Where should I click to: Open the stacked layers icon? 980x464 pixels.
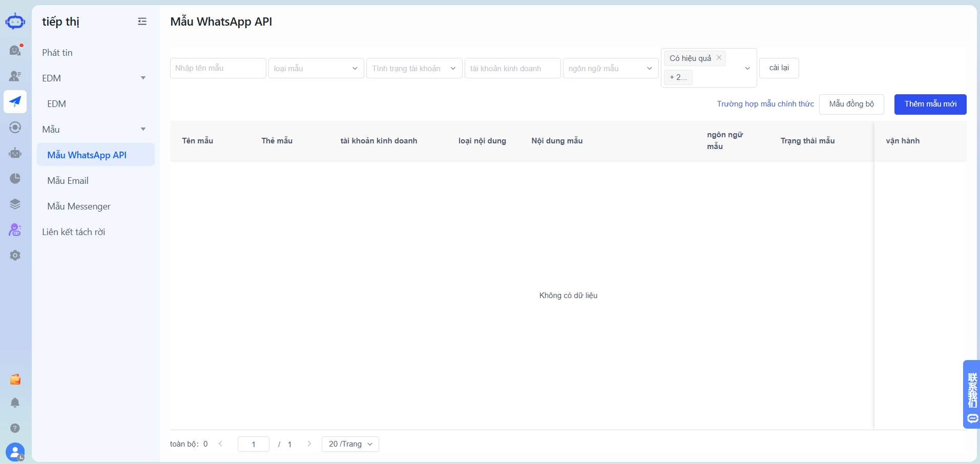tap(15, 204)
